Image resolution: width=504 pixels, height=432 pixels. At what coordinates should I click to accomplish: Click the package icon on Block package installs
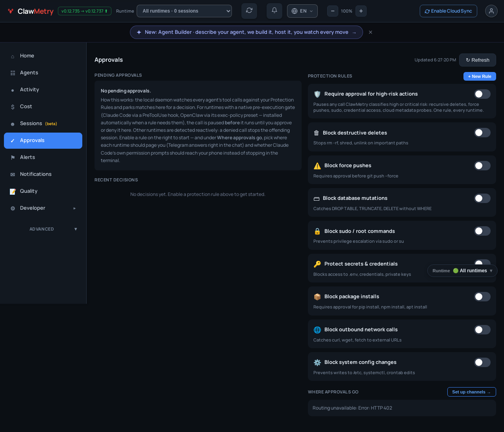pyautogui.click(x=317, y=297)
